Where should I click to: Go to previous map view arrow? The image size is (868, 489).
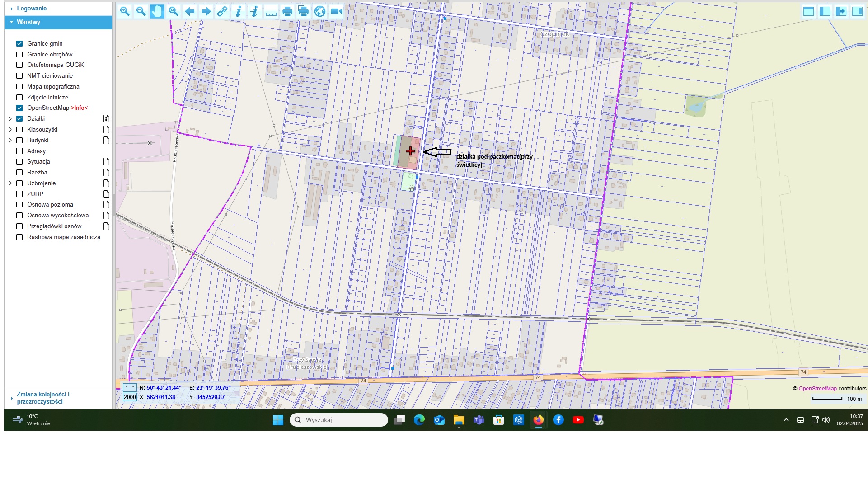coord(190,12)
